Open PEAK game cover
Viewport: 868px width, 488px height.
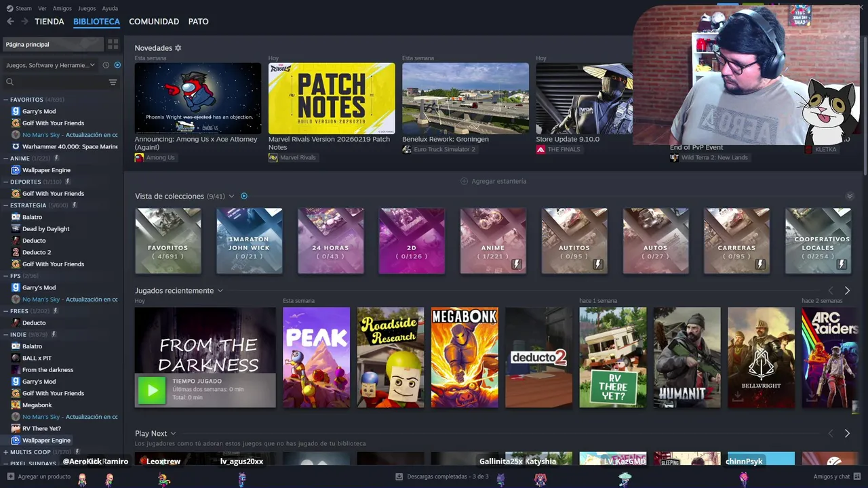point(316,358)
